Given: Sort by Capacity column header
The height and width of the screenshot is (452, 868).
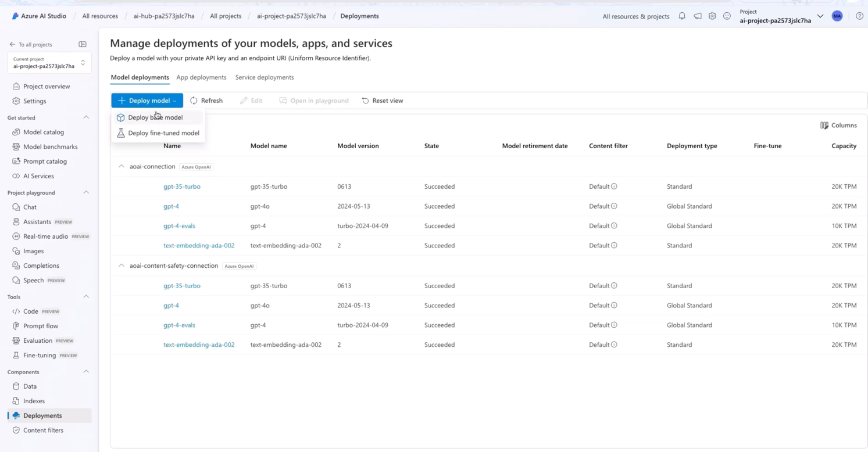Looking at the screenshot, I should point(844,146).
